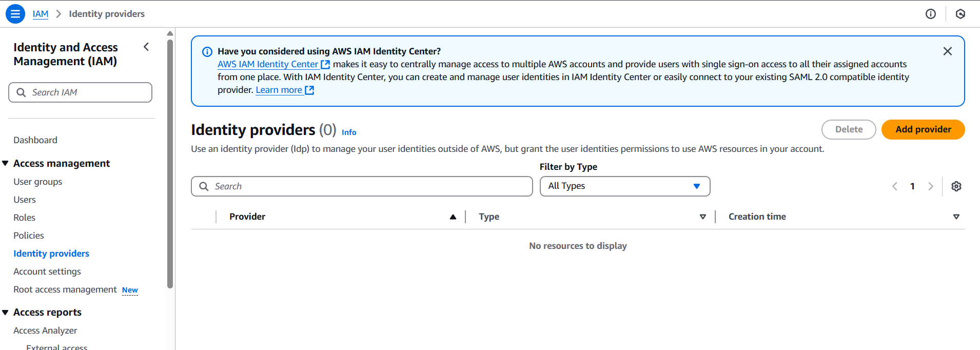Click page number 1 in pagination

(x=912, y=186)
